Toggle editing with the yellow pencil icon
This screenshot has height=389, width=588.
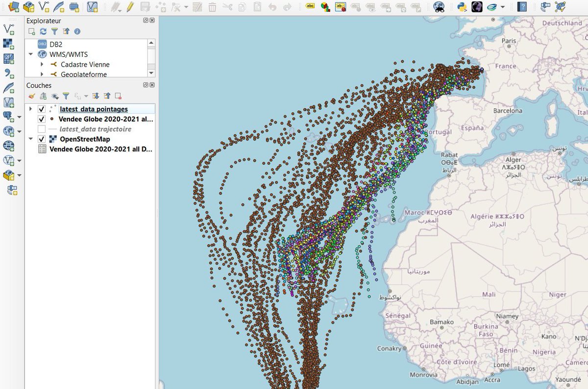[x=130, y=6]
